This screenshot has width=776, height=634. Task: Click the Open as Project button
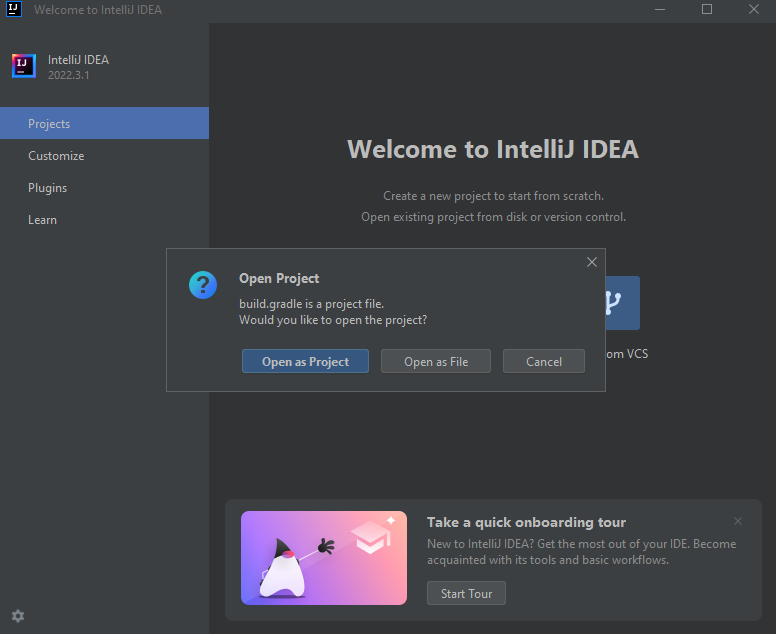pyautogui.click(x=305, y=361)
